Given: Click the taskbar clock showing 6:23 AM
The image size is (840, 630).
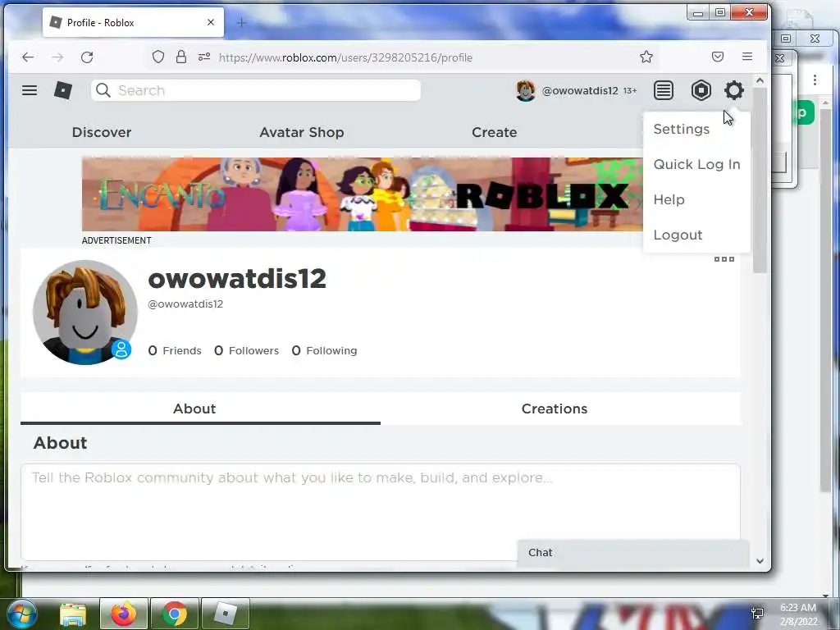Looking at the screenshot, I should (798, 614).
